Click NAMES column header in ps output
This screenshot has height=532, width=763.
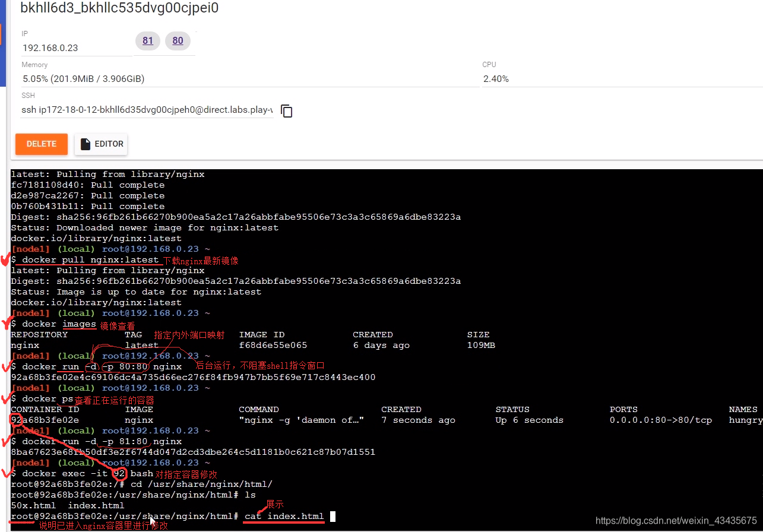[743, 409]
